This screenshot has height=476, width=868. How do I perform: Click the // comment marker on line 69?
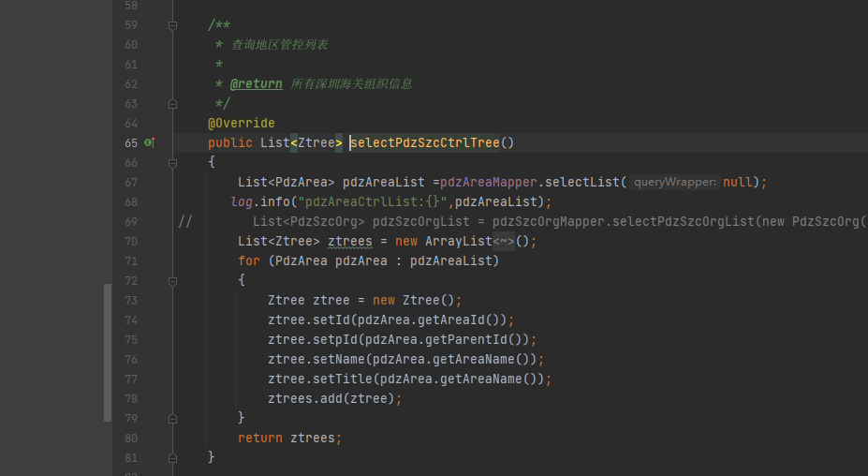pos(185,222)
